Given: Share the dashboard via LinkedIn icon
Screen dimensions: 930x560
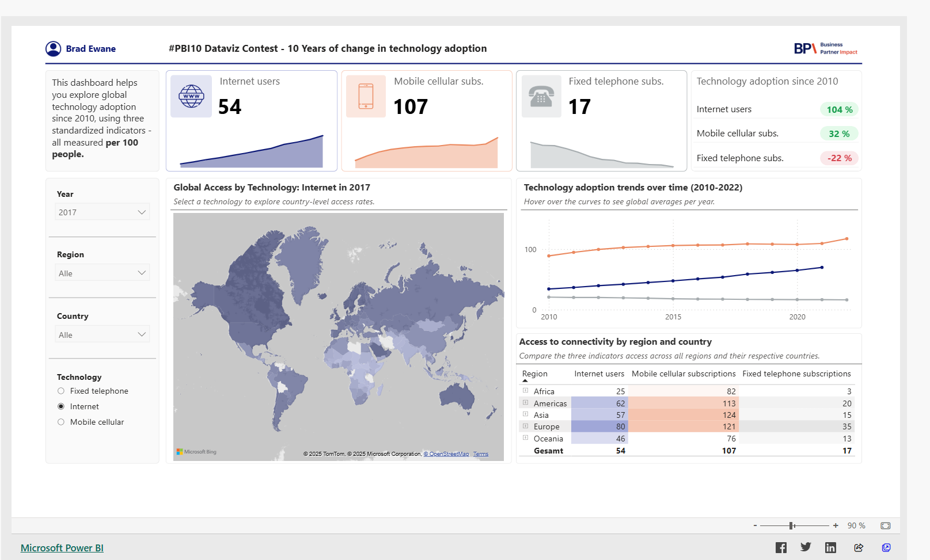Looking at the screenshot, I should [830, 547].
